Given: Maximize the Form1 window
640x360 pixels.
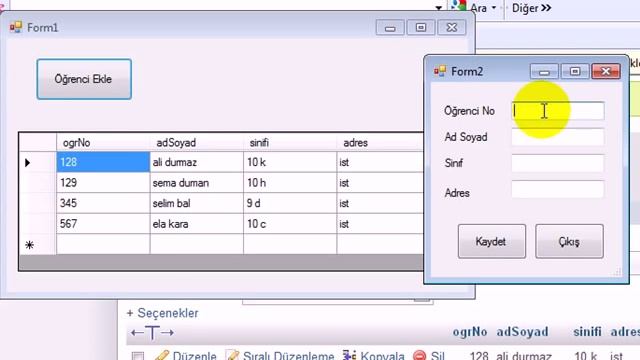Looking at the screenshot, I should point(421,27).
